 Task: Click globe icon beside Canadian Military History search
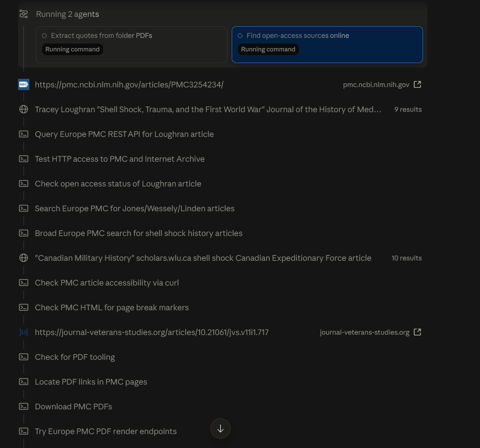click(24, 258)
